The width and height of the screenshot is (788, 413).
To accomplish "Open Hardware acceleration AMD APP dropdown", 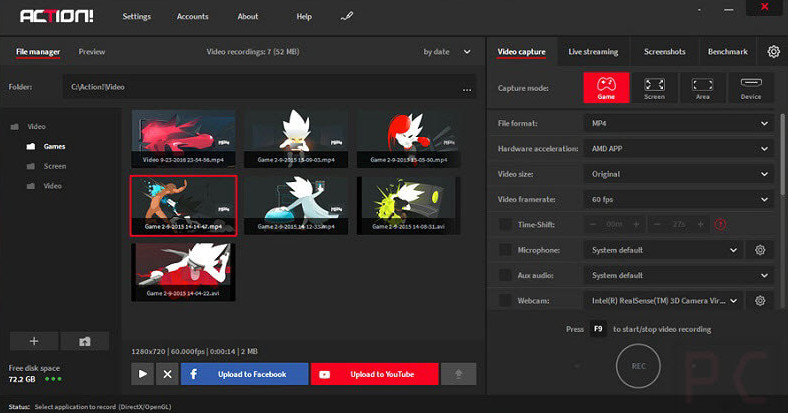I will (x=678, y=149).
